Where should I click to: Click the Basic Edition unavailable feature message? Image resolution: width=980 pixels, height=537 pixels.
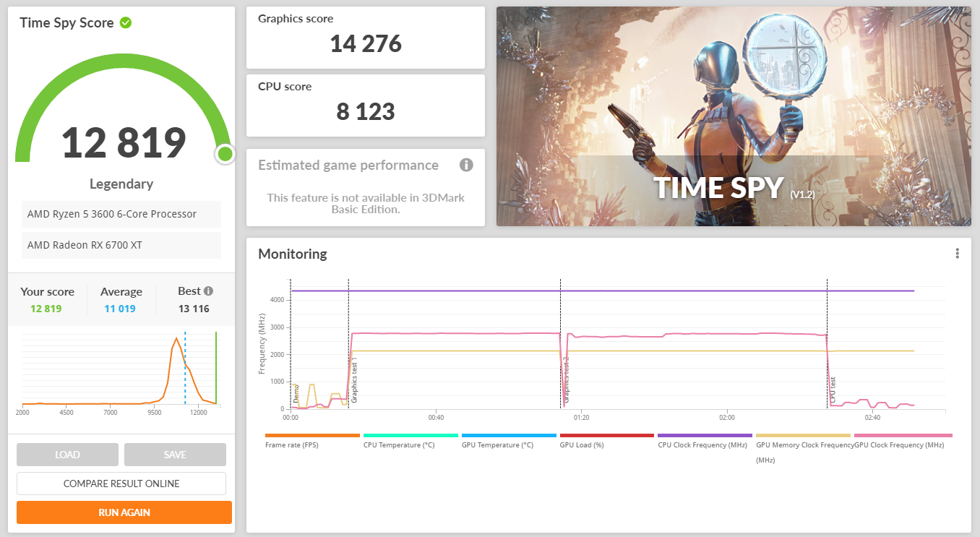click(x=366, y=203)
